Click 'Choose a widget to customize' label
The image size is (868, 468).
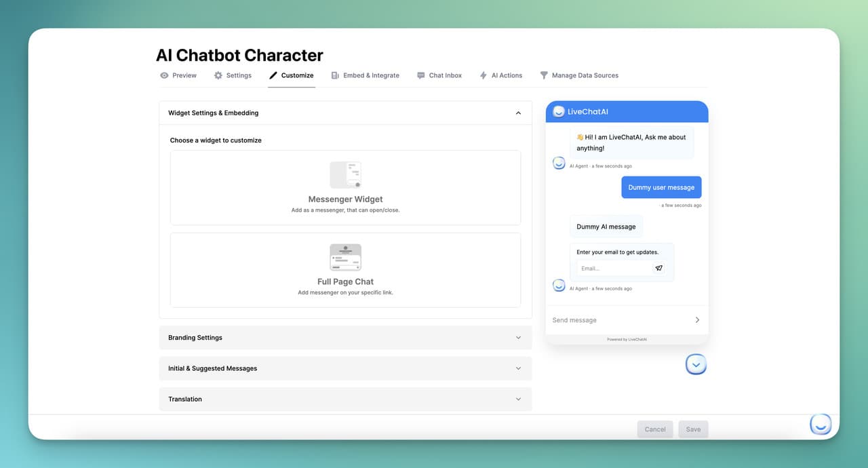point(216,140)
